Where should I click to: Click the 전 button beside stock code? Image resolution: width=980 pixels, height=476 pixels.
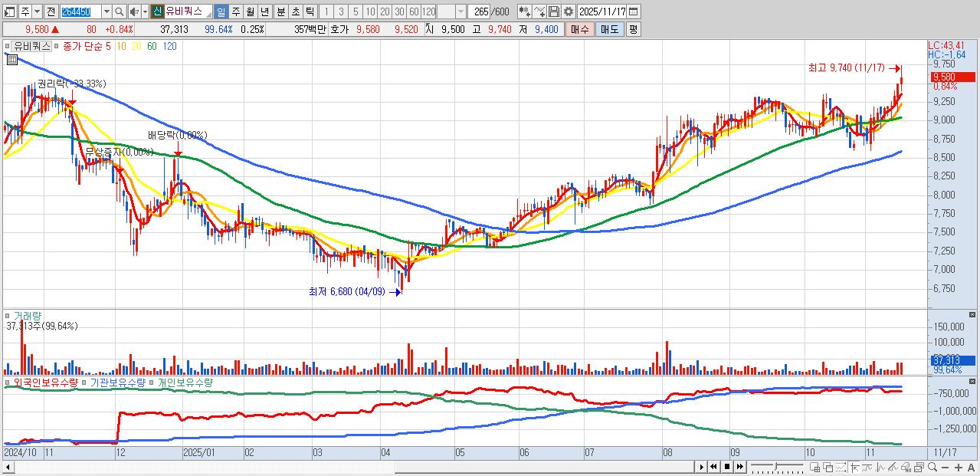point(50,11)
